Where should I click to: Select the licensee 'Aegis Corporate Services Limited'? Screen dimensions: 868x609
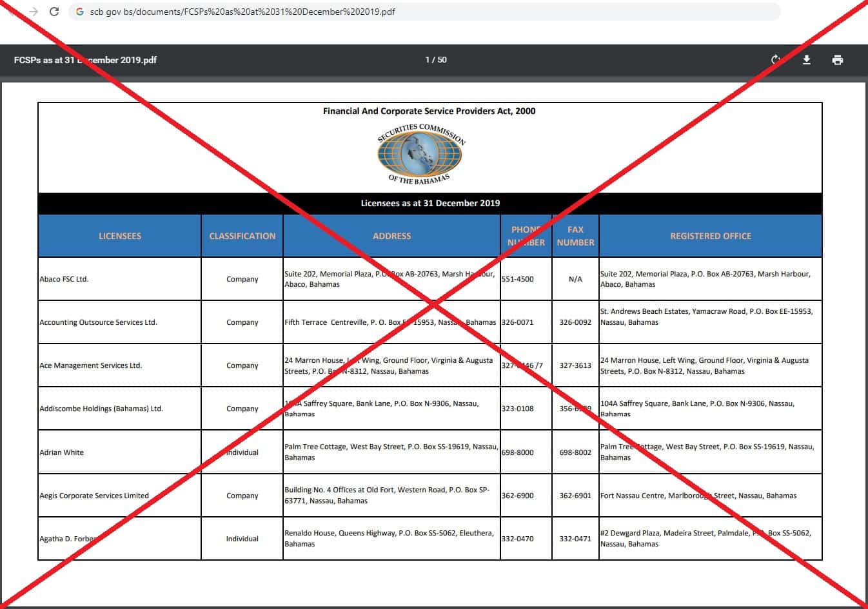[94, 496]
